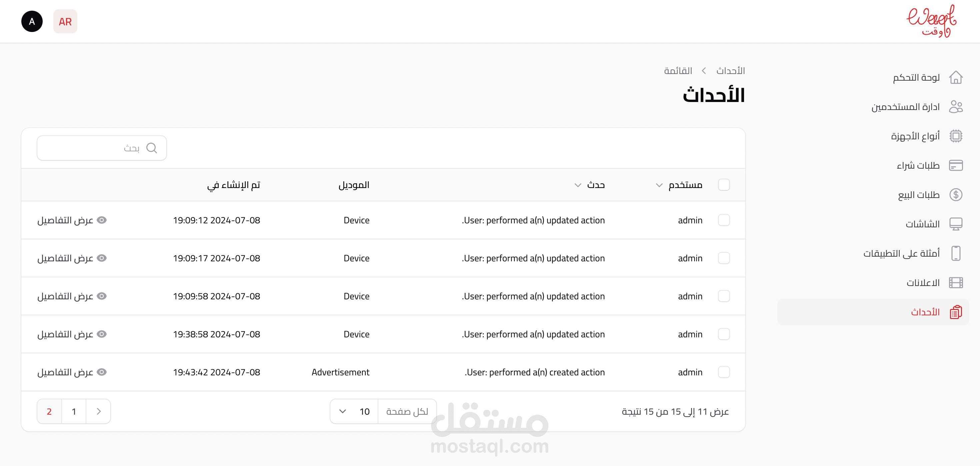Image resolution: width=980 pixels, height=466 pixels.
Task: Expand the user column sort chevron
Action: coord(659,185)
